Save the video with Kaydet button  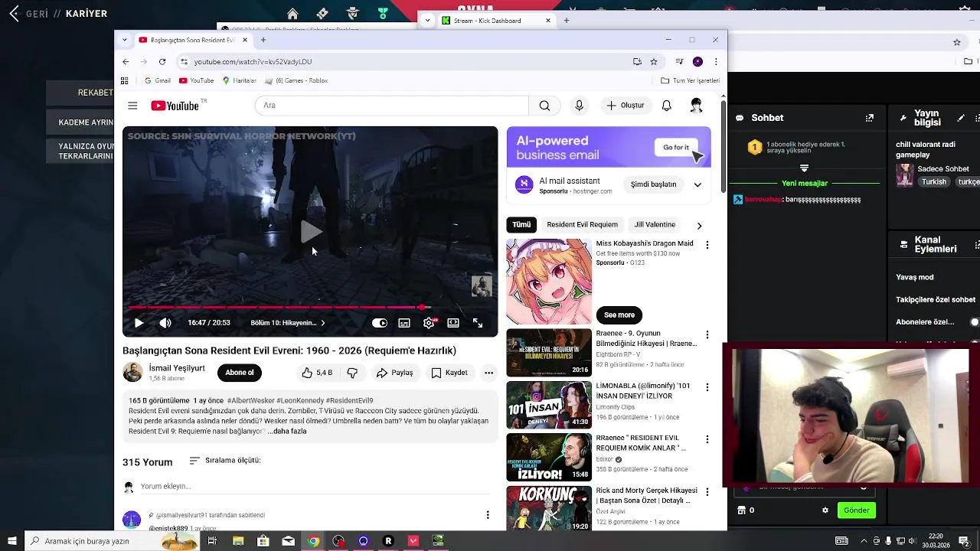click(449, 373)
